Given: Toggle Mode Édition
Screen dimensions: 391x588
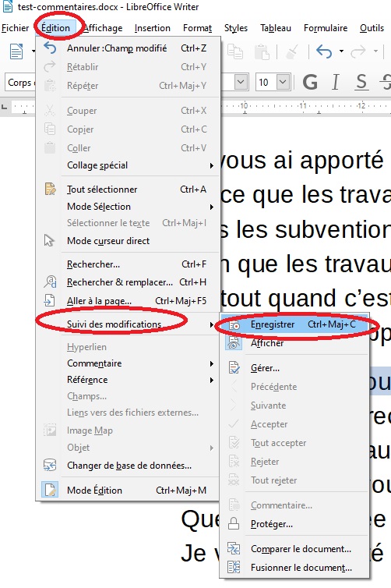Looking at the screenshot, I should [127, 491].
